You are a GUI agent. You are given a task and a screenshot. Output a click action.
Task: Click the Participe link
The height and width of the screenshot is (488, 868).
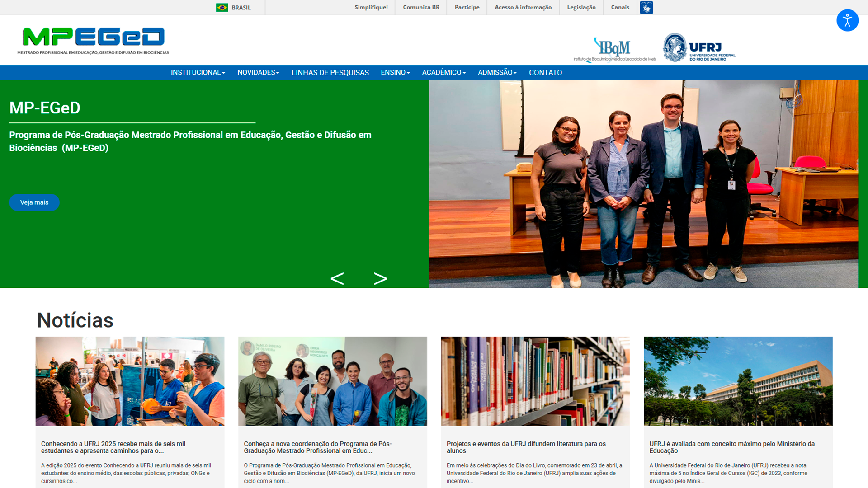click(x=467, y=7)
